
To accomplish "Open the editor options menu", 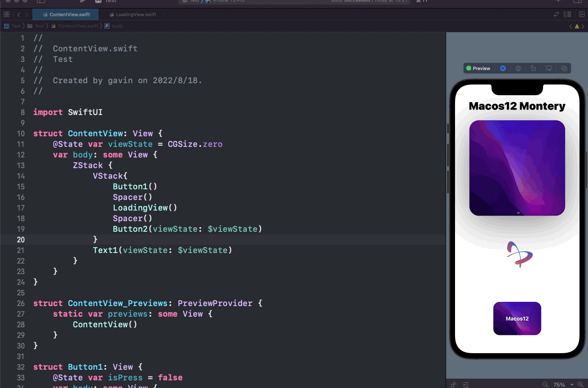I will 567,14.
